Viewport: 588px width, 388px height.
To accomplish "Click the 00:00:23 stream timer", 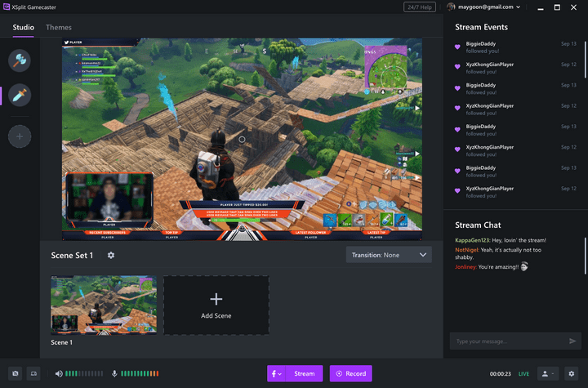I will pyautogui.click(x=500, y=374).
